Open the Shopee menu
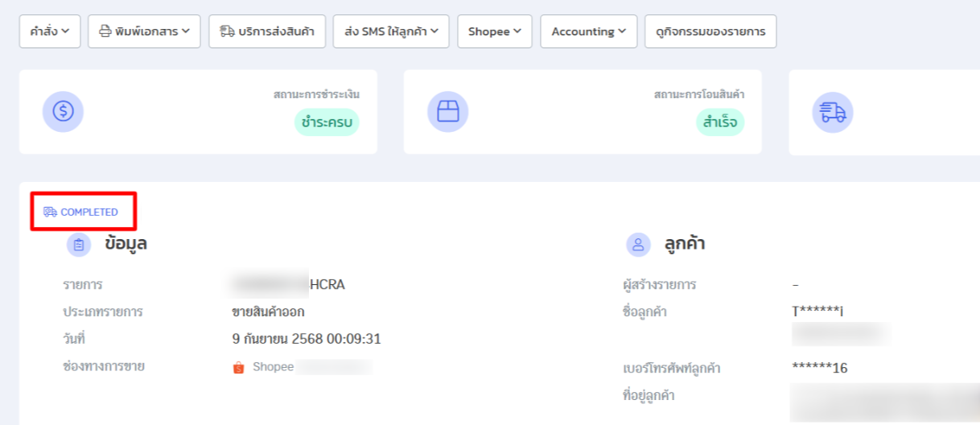980x425 pixels. coord(495,31)
